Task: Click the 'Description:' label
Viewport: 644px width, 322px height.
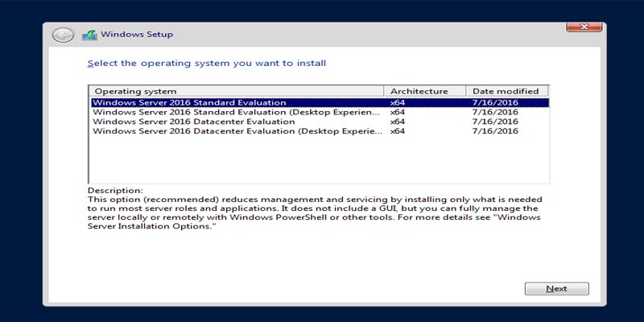Action: [114, 190]
